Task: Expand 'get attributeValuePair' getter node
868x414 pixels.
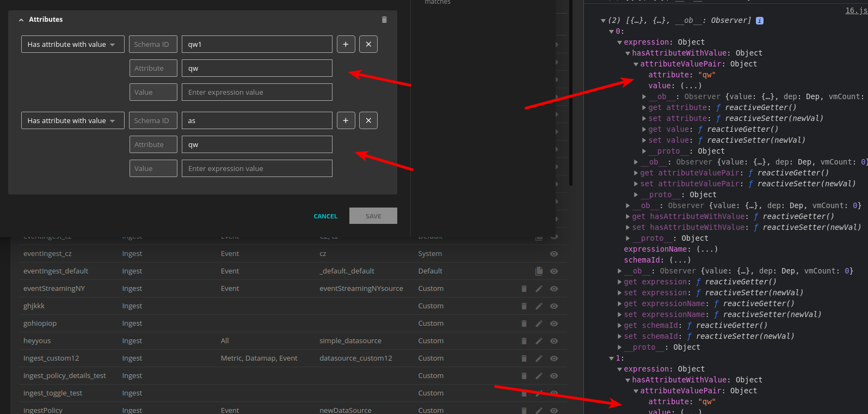Action: [636, 173]
